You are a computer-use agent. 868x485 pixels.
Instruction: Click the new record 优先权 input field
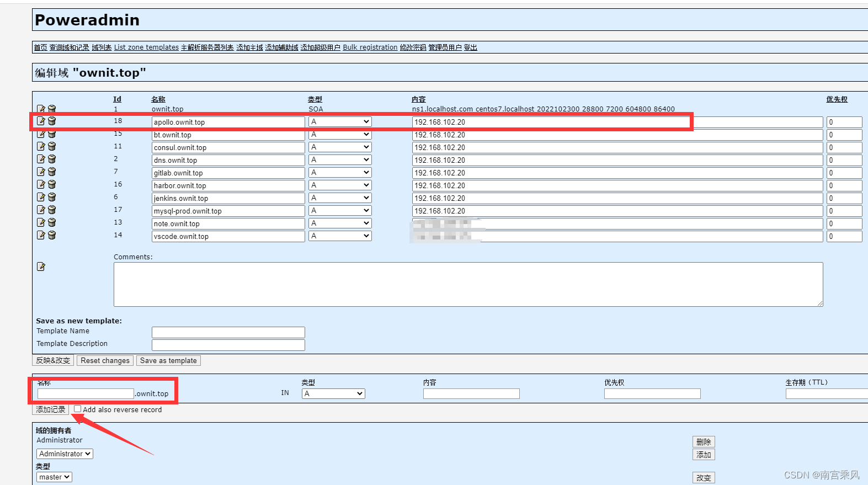click(652, 393)
